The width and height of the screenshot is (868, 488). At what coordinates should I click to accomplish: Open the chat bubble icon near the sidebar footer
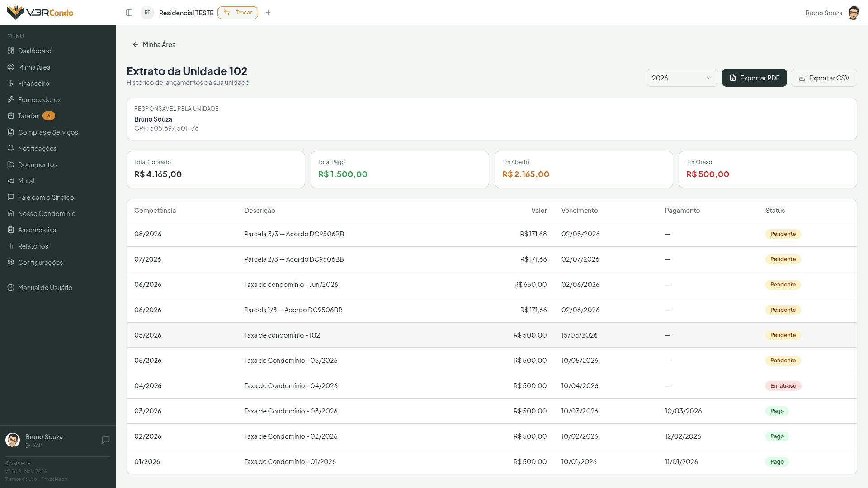coord(106,440)
